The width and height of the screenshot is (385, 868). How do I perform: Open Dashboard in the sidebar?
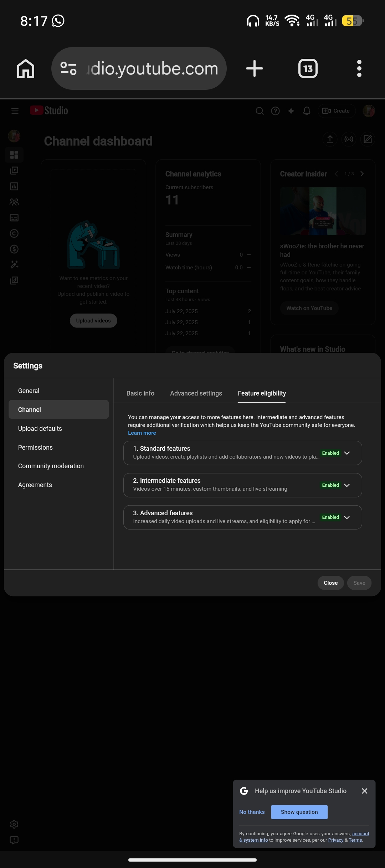click(14, 155)
